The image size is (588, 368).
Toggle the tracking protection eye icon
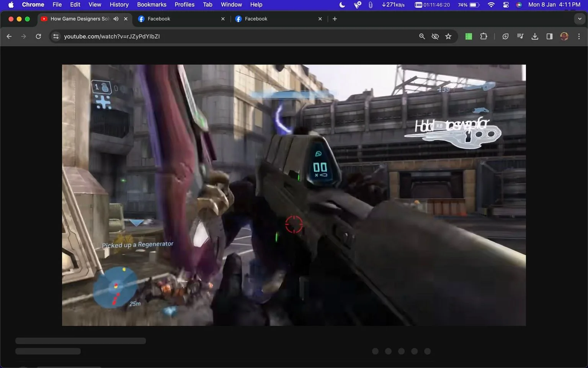pyautogui.click(x=435, y=36)
